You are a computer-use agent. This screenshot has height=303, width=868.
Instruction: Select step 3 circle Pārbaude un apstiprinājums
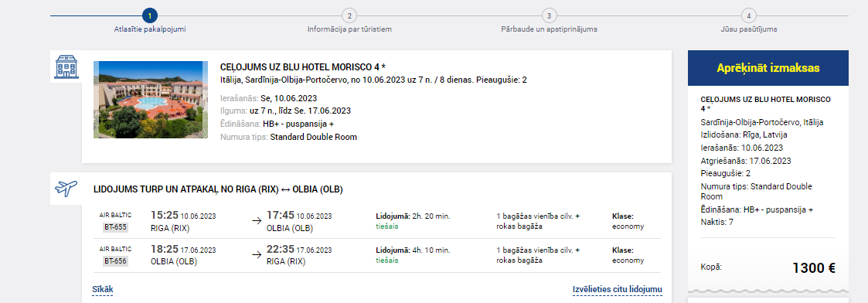[549, 15]
